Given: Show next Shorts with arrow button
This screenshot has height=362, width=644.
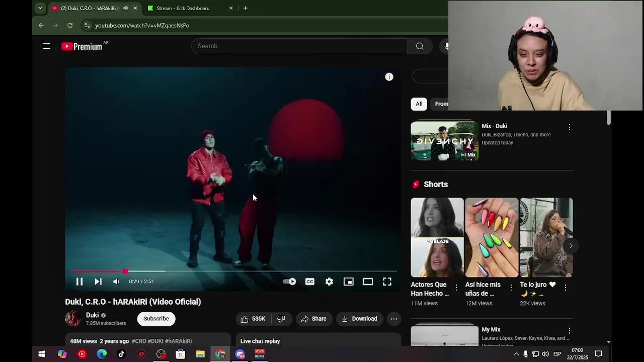Looking at the screenshot, I should click(571, 246).
